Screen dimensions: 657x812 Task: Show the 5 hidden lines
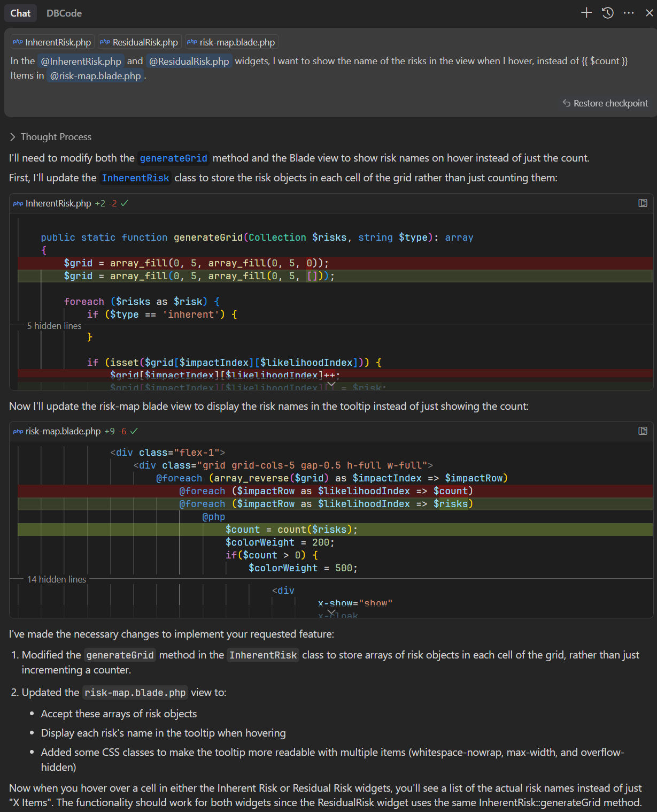tap(55, 326)
